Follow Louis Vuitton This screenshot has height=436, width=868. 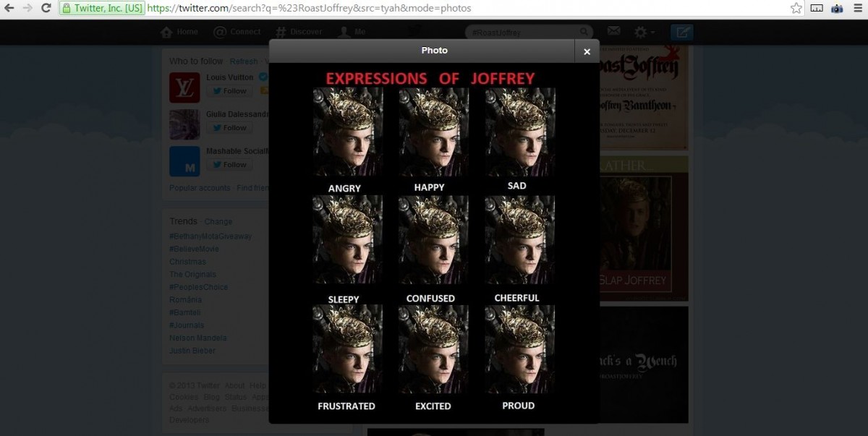[230, 91]
